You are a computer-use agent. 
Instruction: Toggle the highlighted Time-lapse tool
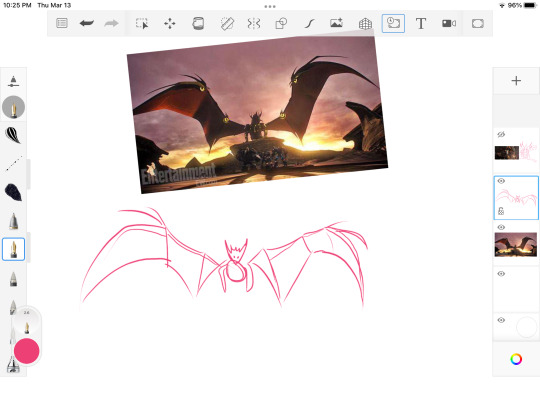(393, 23)
